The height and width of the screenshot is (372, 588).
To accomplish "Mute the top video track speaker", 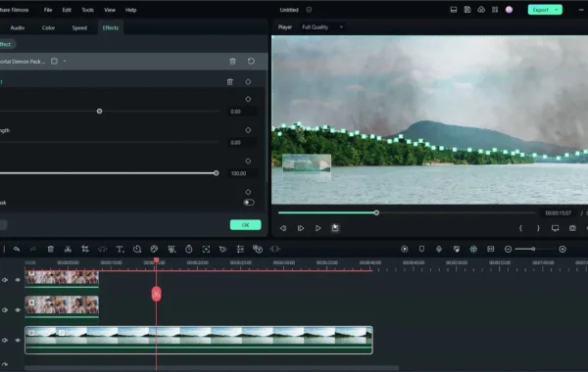I will 5,280.
